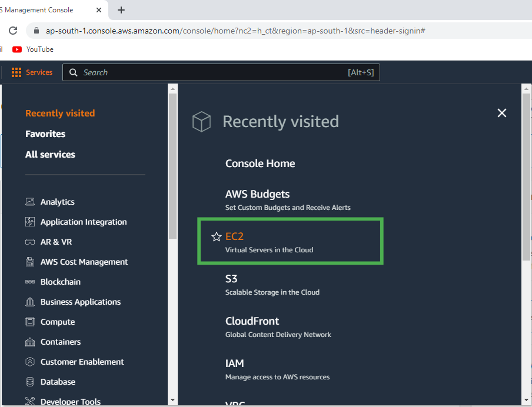Open the EC2 service link
The width and height of the screenshot is (532, 407).
234,236
